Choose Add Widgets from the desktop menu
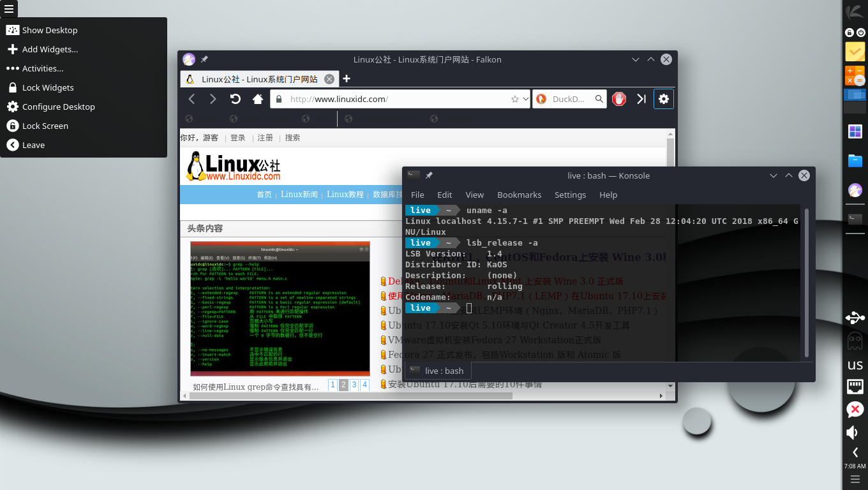Image resolution: width=868 pixels, height=490 pixels. tap(84, 49)
